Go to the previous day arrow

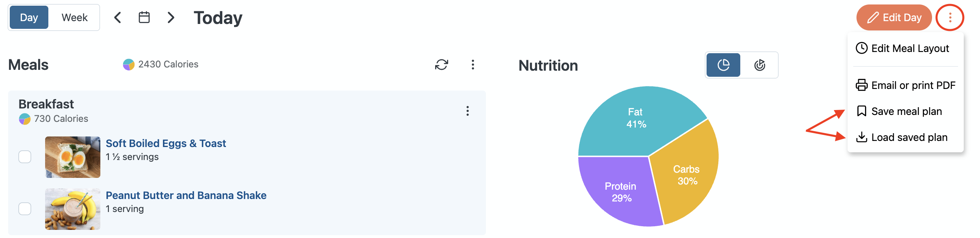tap(117, 17)
